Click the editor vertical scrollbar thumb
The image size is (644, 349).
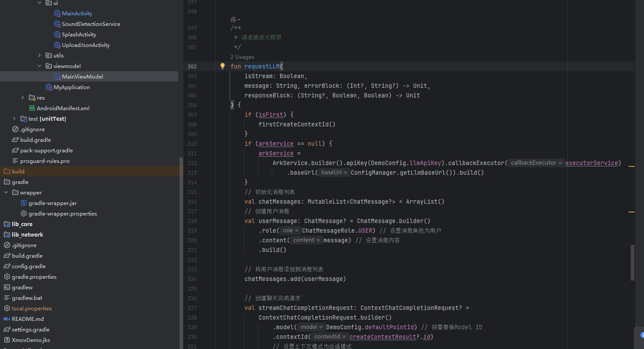(632, 262)
